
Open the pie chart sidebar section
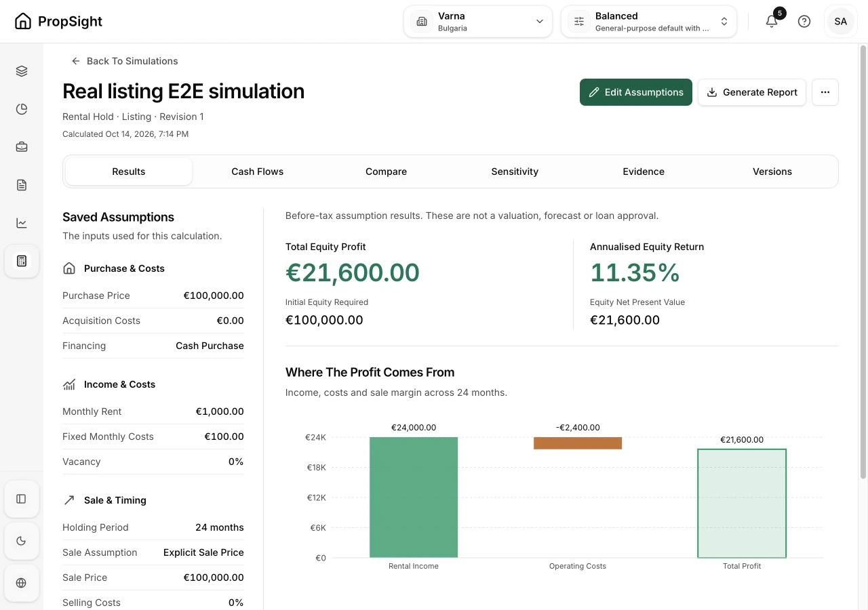22,109
